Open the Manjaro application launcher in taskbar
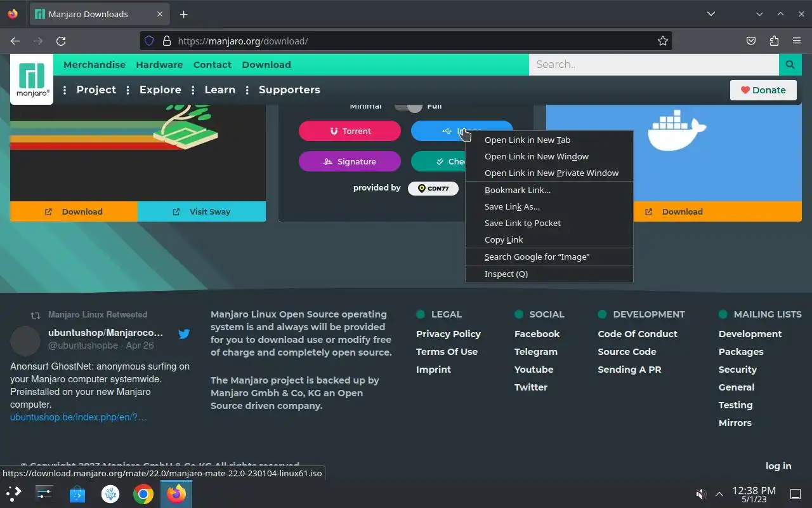Screen dimensions: 812x508 [14, 493]
